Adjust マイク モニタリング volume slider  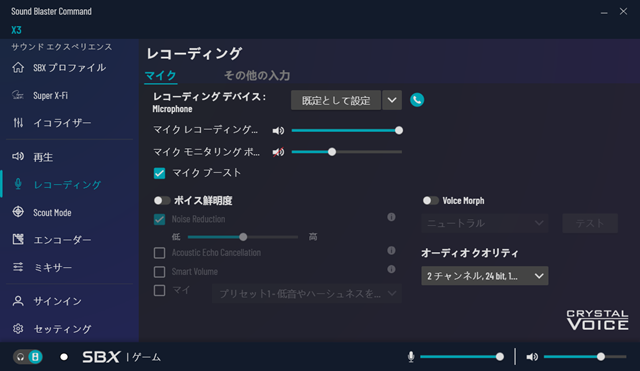(x=347, y=152)
